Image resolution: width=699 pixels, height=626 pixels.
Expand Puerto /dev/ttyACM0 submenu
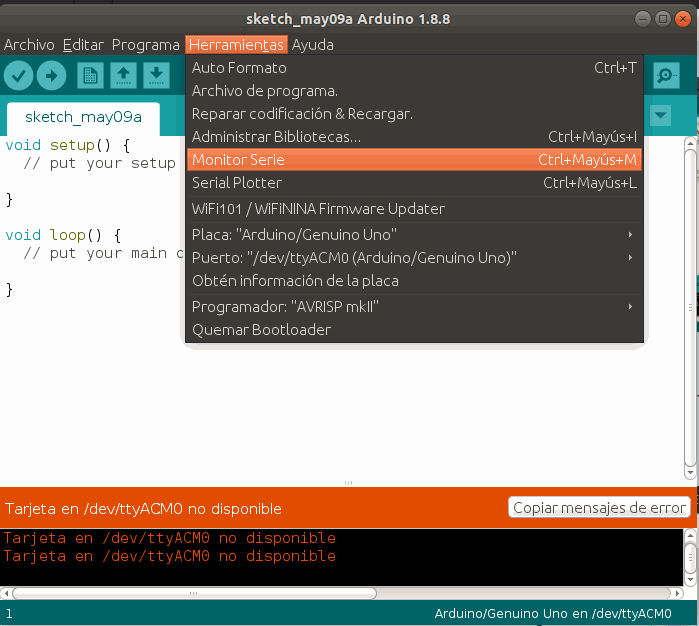pos(414,258)
